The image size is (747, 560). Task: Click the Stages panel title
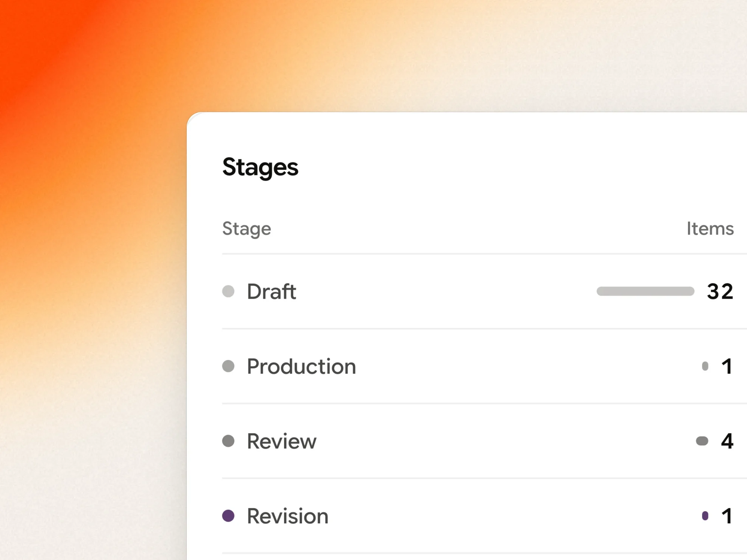pyautogui.click(x=260, y=167)
